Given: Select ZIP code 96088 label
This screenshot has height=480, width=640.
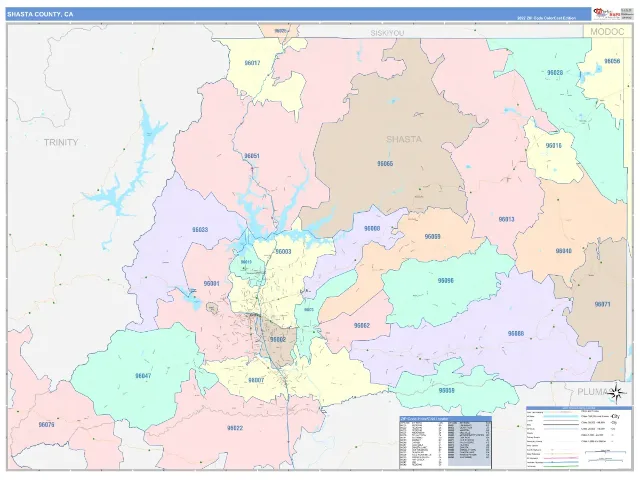Looking at the screenshot, I should point(516,333).
